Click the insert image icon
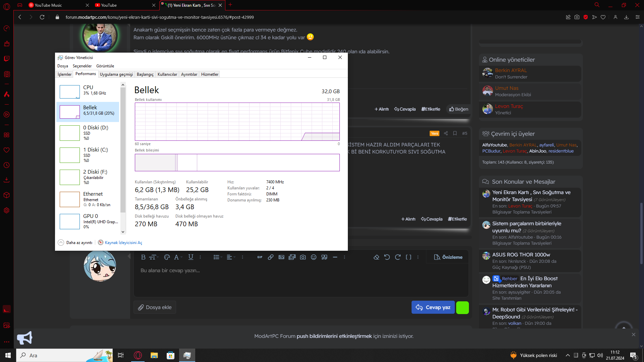Viewport: 644px width, 362px height. pyautogui.click(x=281, y=257)
